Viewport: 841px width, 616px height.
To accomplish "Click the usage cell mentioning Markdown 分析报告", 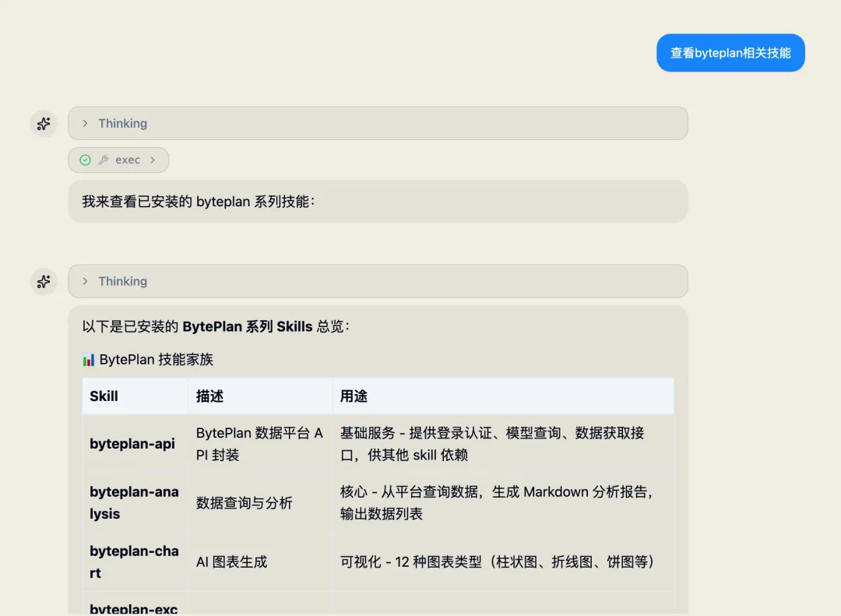I will (503, 503).
